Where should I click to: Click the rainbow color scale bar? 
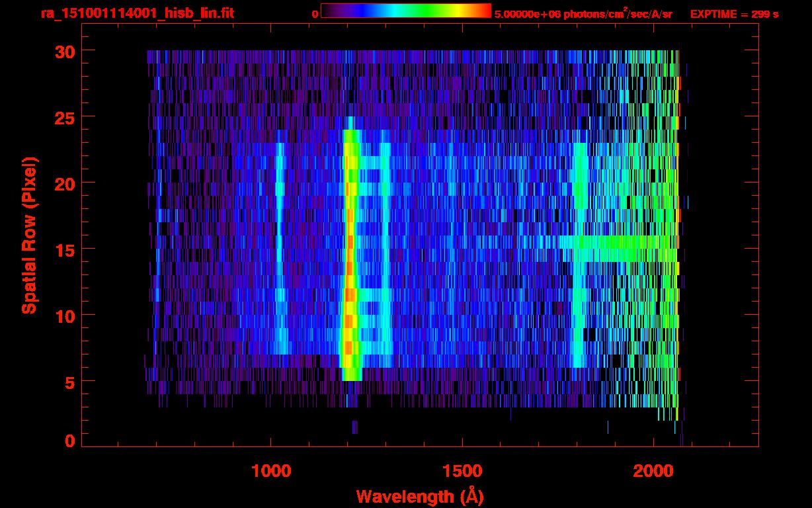pyautogui.click(x=405, y=11)
